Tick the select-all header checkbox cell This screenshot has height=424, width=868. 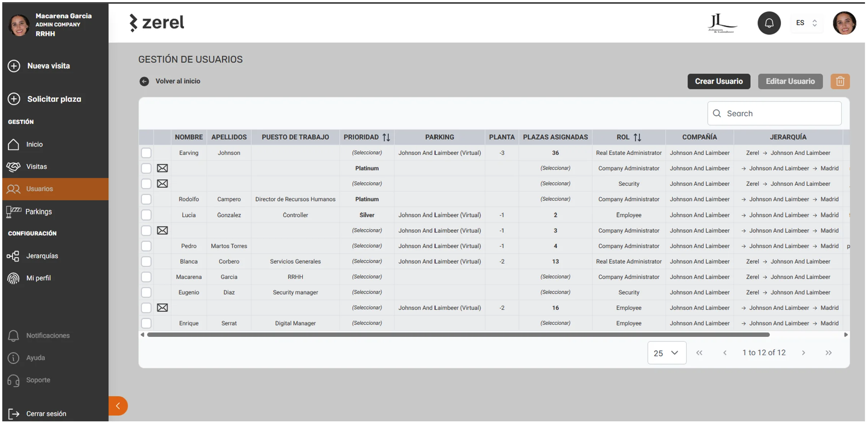[x=146, y=137]
